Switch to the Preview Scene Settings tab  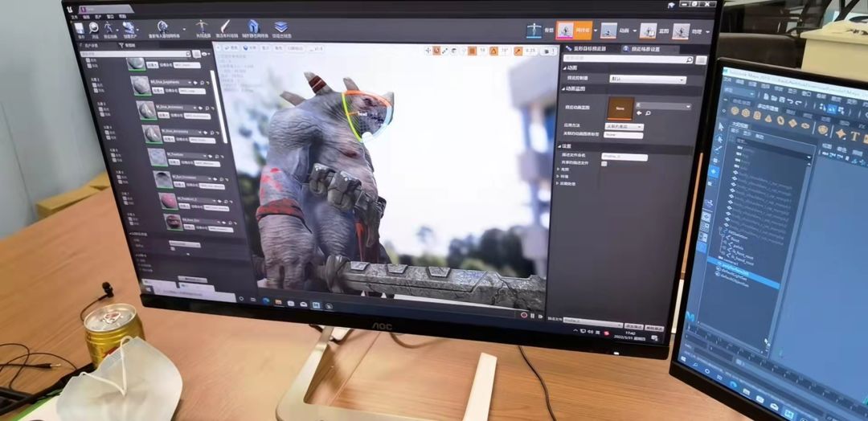(x=646, y=49)
